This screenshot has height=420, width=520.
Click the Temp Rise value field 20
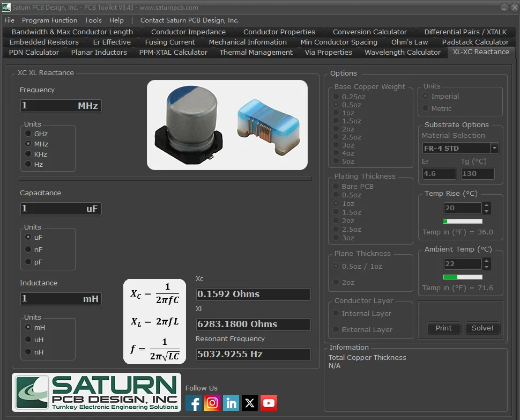pos(463,208)
